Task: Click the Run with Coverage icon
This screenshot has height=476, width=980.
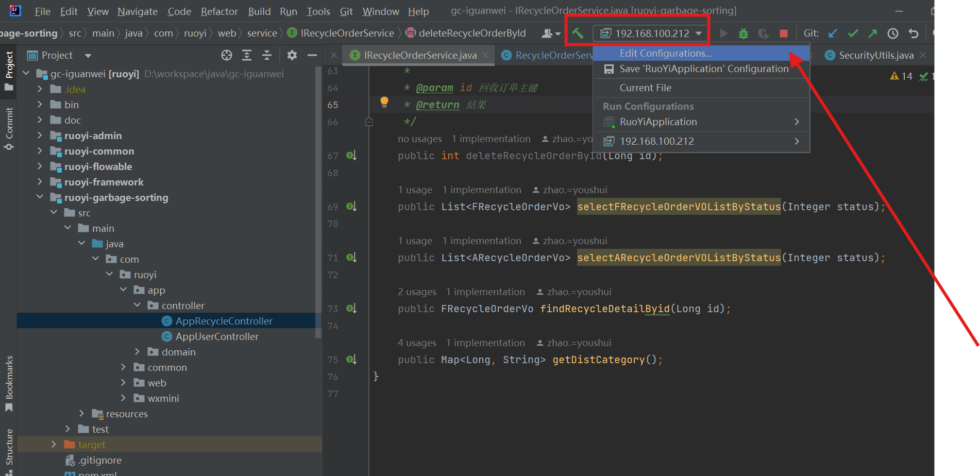Action: (x=763, y=33)
